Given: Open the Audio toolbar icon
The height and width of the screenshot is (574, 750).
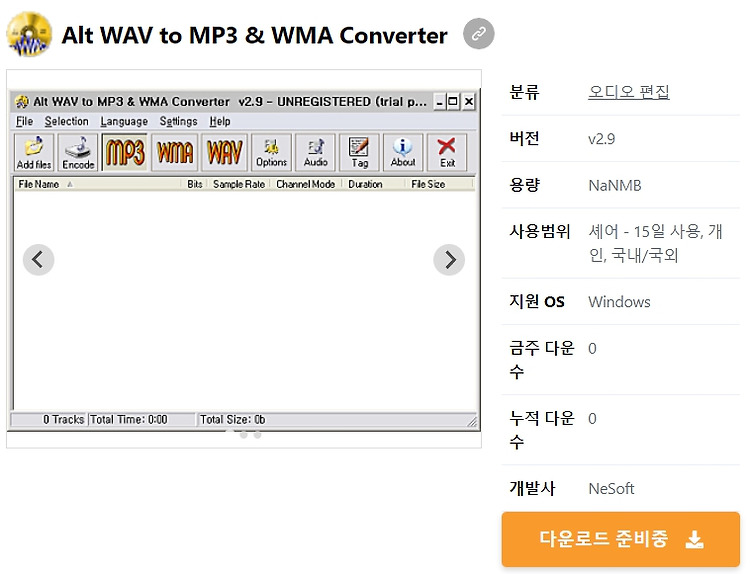Looking at the screenshot, I should click(x=315, y=152).
